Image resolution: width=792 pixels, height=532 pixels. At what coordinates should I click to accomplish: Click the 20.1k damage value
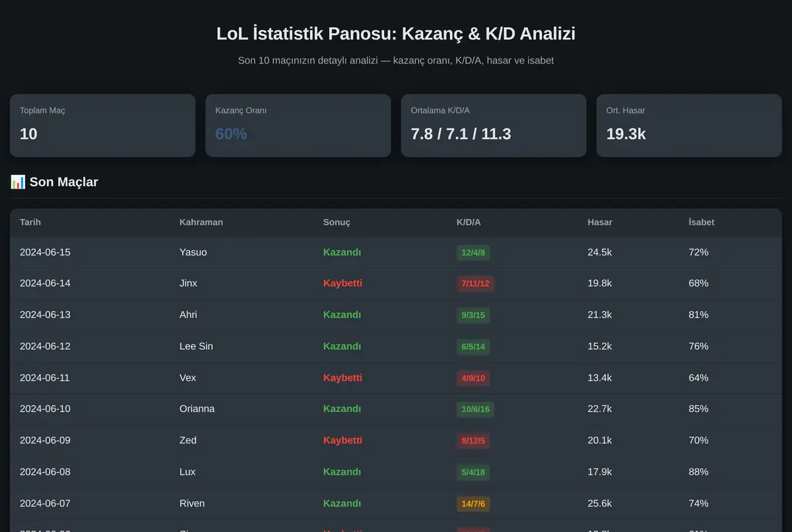click(600, 440)
